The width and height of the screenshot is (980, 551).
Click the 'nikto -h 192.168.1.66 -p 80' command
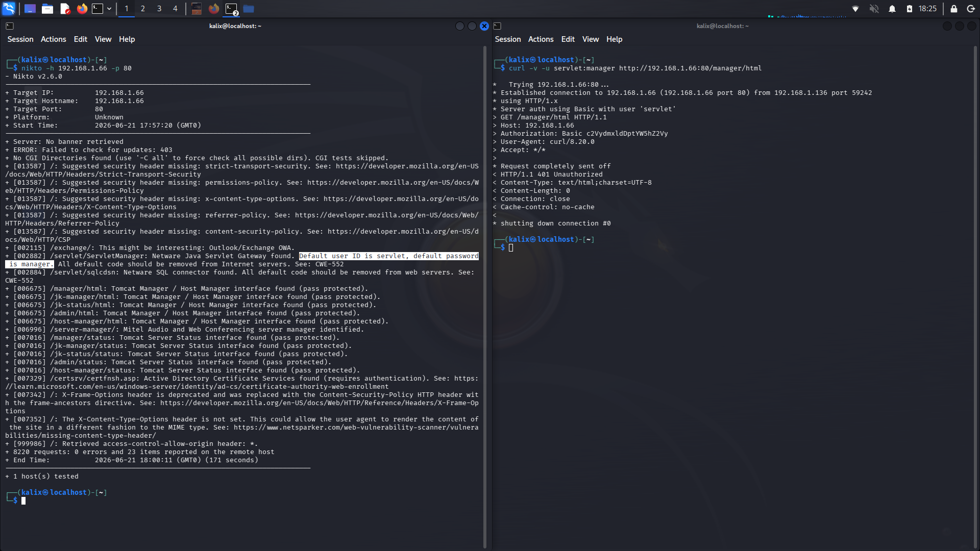tap(77, 68)
